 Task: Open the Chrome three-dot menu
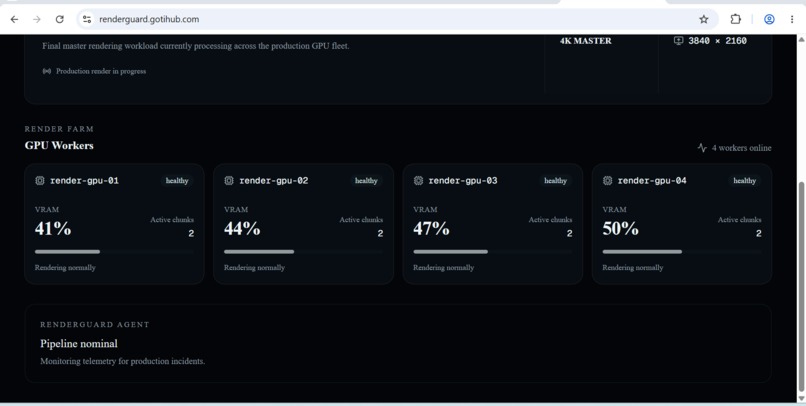coord(792,20)
